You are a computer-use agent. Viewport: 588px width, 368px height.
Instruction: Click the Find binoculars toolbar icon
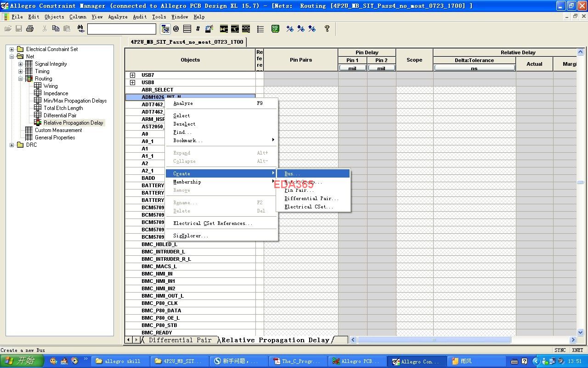(x=81, y=29)
